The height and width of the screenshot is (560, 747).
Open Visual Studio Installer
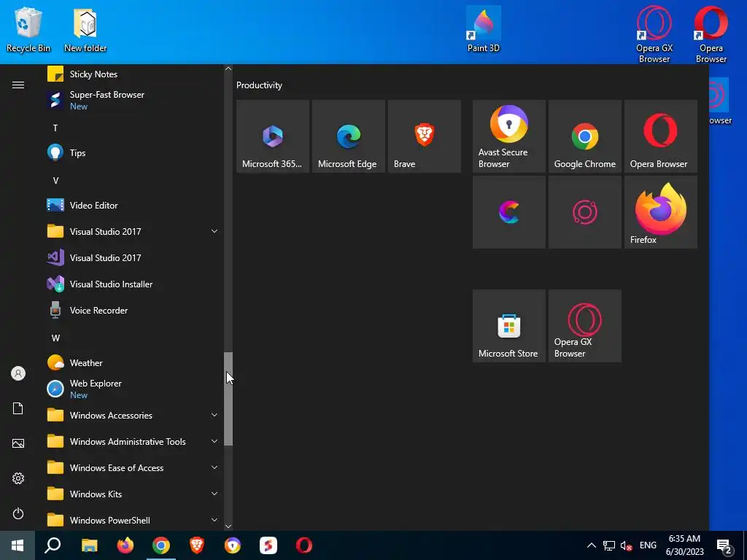pos(133,284)
